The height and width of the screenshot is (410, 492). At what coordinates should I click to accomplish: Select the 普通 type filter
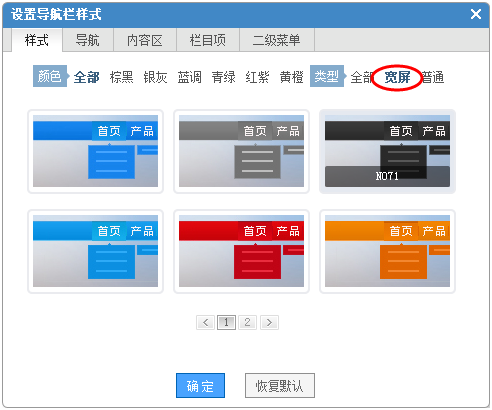[433, 77]
